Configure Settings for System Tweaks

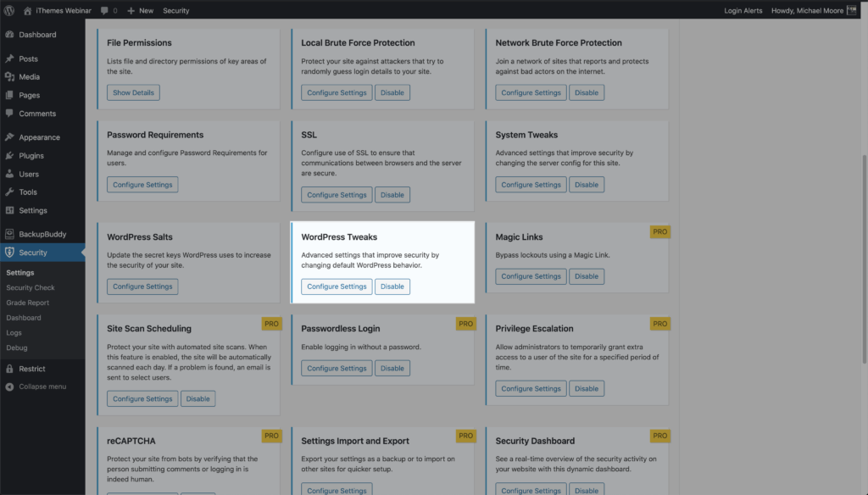[531, 185]
